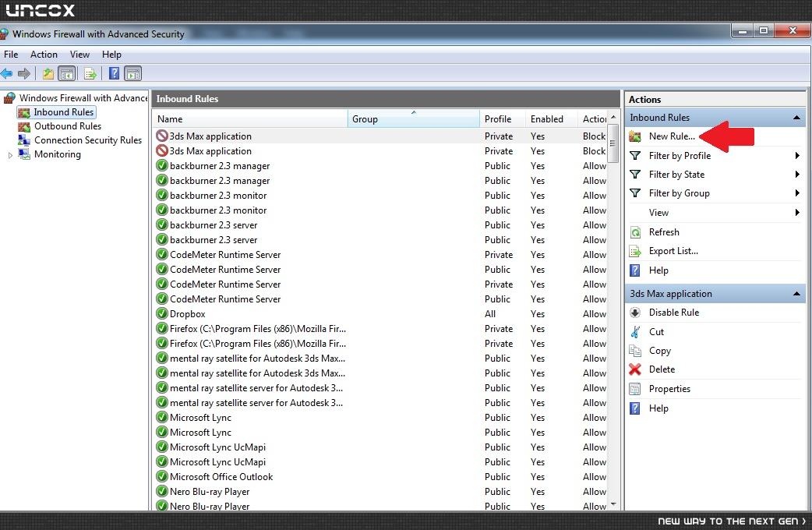Collapse the 3ds Max application actions section
Viewport: 812px width, 530px height.
pos(796,294)
